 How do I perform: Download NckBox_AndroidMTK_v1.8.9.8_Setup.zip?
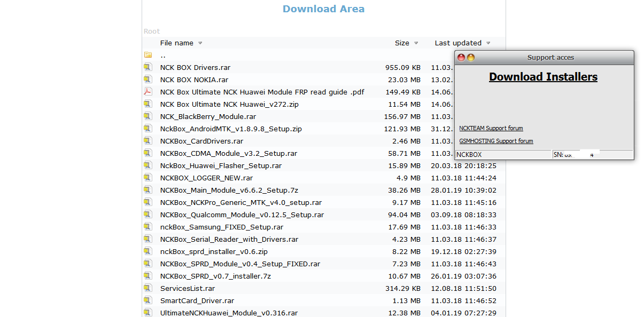pos(231,129)
